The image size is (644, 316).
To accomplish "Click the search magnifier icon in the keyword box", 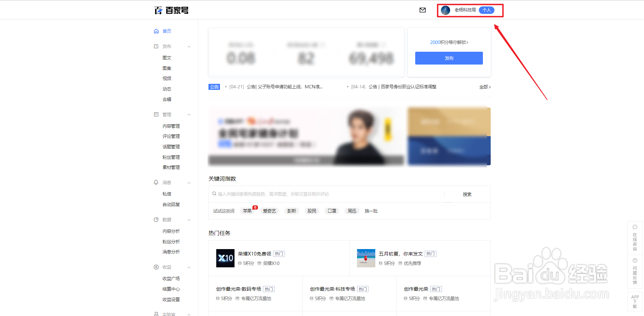I will tap(214, 194).
